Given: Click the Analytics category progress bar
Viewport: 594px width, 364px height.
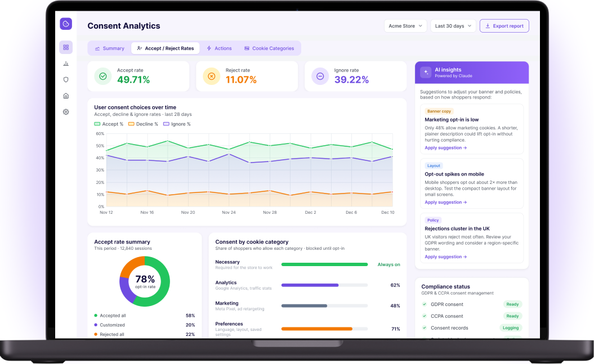Looking at the screenshot, I should pos(324,285).
